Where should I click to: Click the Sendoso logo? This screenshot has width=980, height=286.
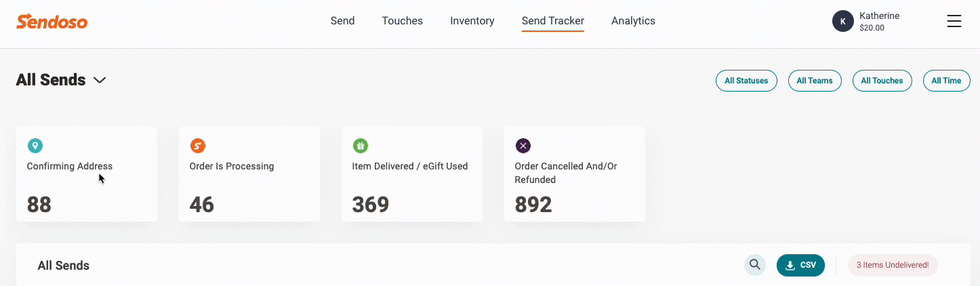click(x=52, y=21)
